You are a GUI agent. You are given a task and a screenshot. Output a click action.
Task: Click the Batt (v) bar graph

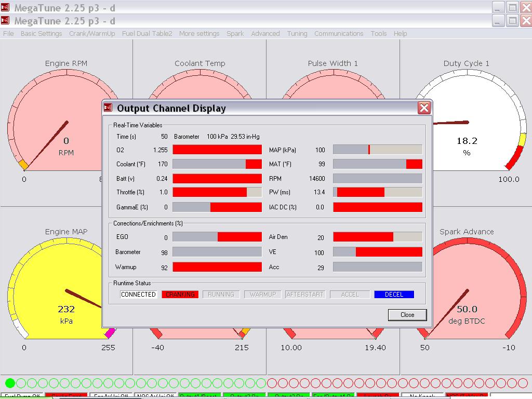[217, 179]
